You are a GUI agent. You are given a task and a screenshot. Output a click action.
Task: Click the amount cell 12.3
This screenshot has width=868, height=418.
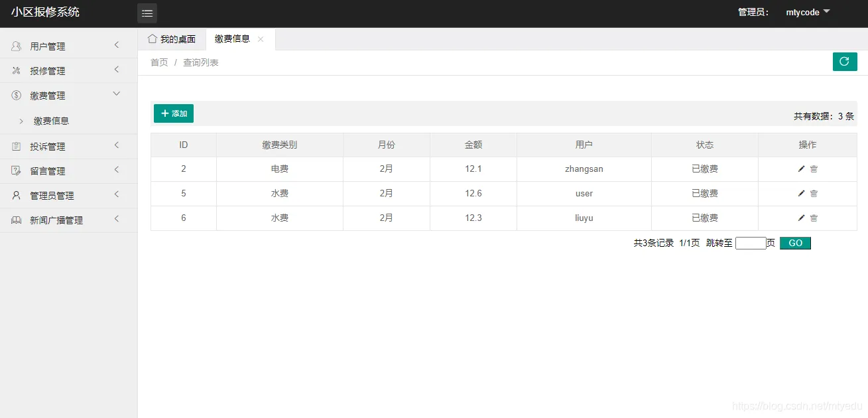pyautogui.click(x=473, y=218)
